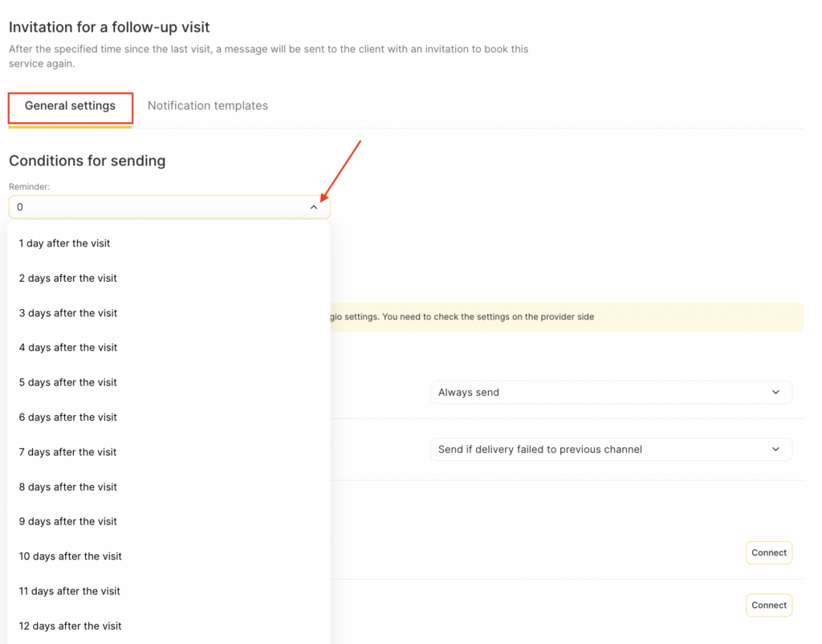Collapse the Reminder dropdown using chevron

click(x=314, y=207)
